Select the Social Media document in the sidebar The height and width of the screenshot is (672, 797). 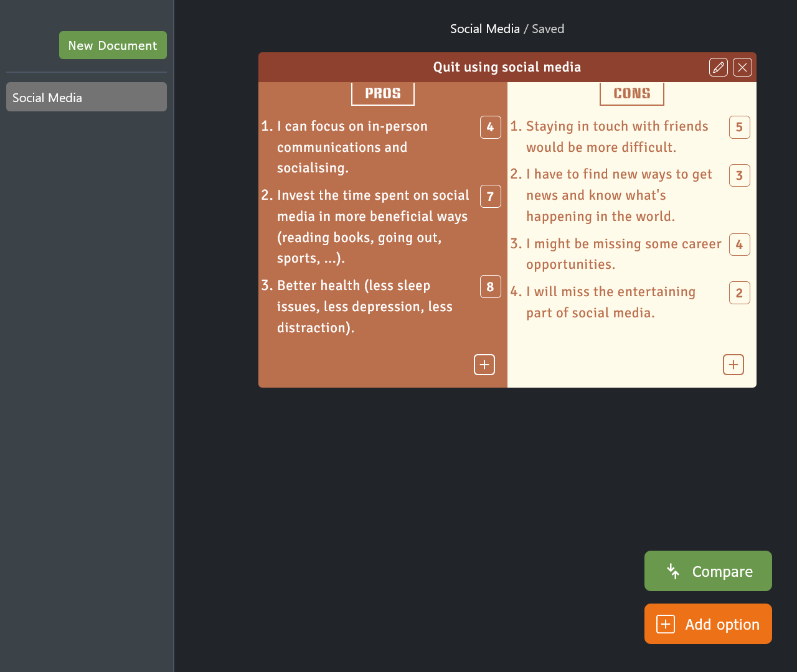click(86, 96)
